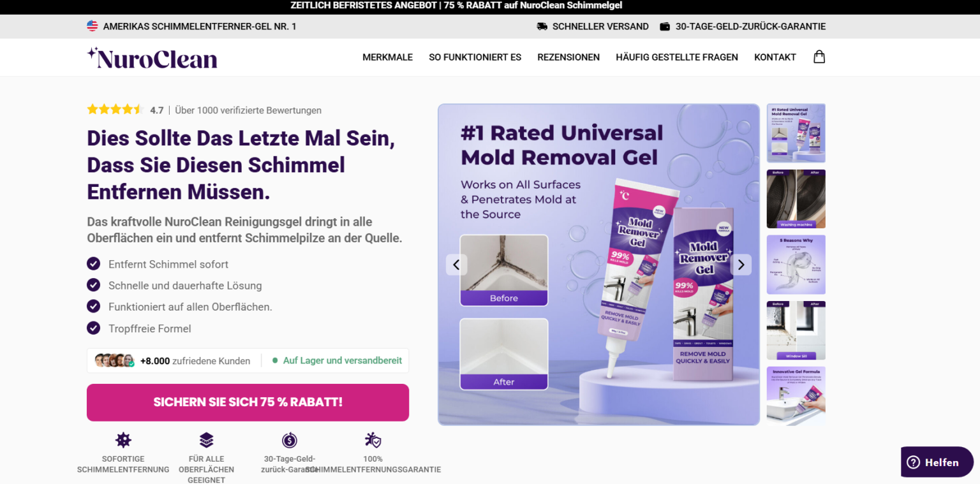
Task: Open Häufig Gestellte Fragen in navigation
Action: pos(677,57)
